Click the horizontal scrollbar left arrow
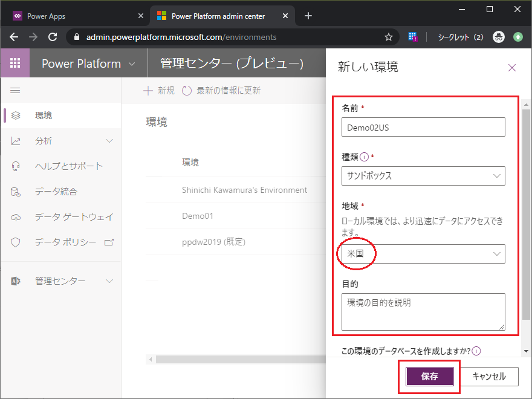The image size is (532, 399). pos(151,359)
